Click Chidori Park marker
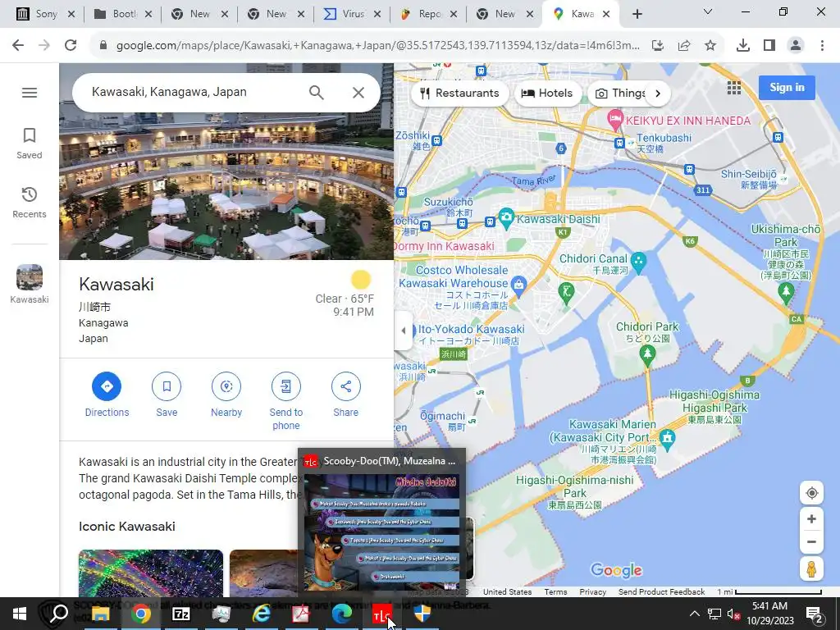Image resolution: width=840 pixels, height=630 pixels. [x=647, y=354]
